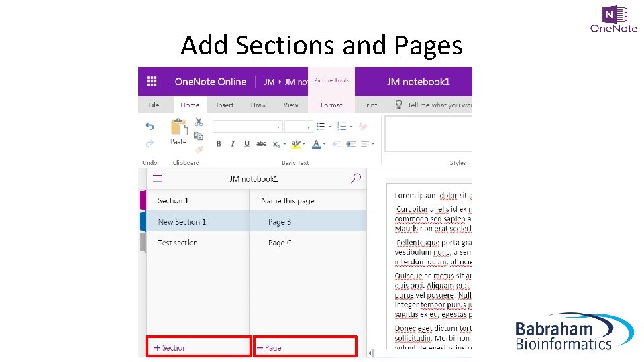Image resolution: width=644 pixels, height=362 pixels.
Task: Switch to the Home tab
Action: click(x=190, y=105)
